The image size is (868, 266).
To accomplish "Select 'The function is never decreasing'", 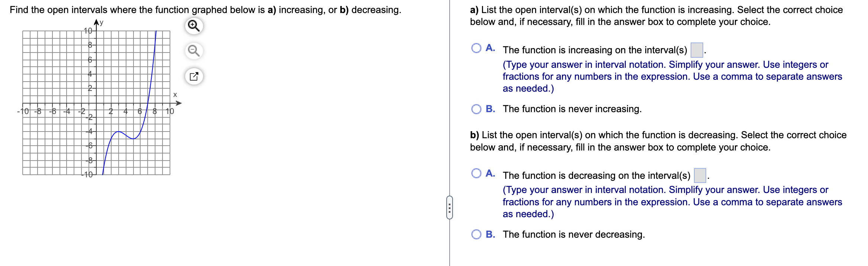I will (x=476, y=234).
